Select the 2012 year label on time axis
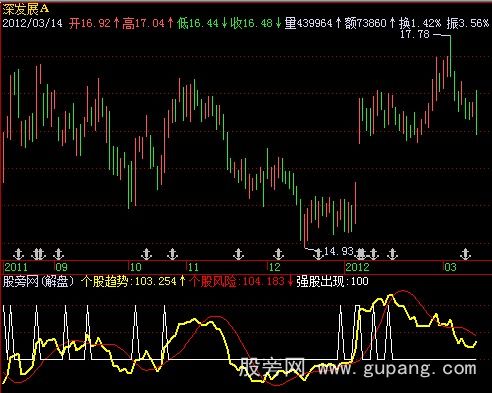This screenshot has width=492, height=393. pos(357,267)
